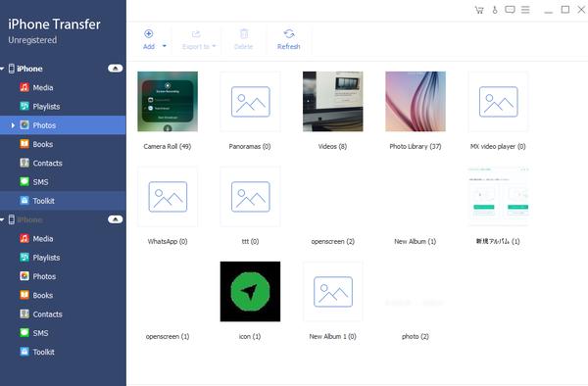Select highlighted Photos in first iPhone
Screen dimensions: 588x386
pyautogui.click(x=63, y=125)
